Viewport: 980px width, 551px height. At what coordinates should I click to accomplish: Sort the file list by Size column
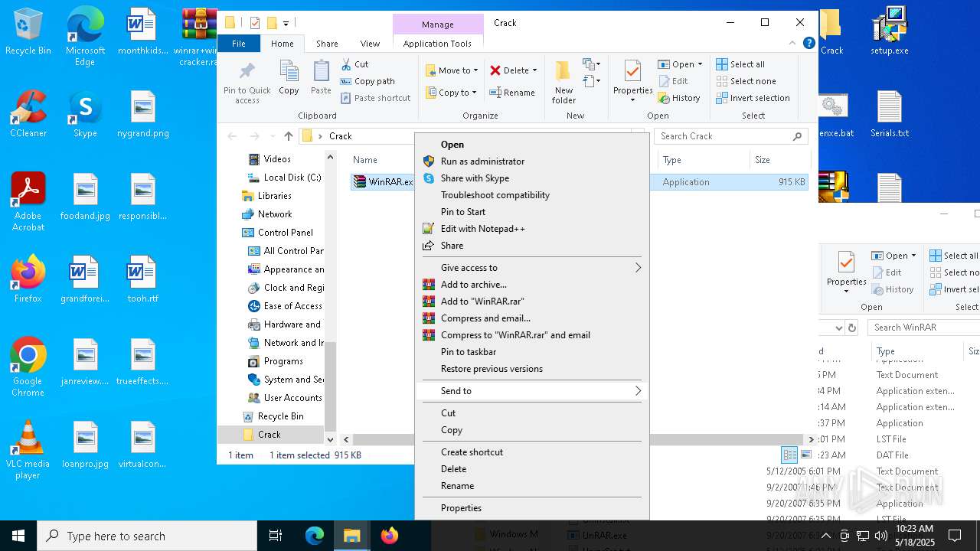pos(779,160)
